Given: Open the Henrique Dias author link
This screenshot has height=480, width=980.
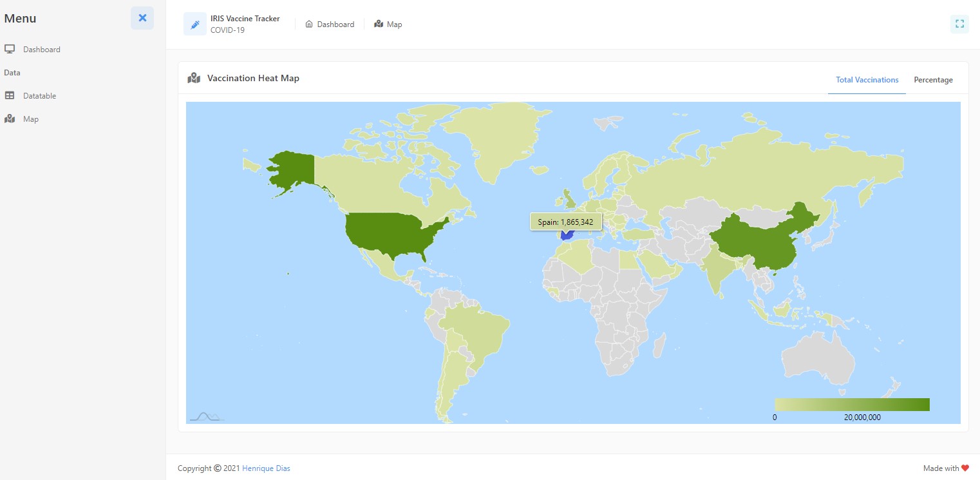Looking at the screenshot, I should point(266,468).
